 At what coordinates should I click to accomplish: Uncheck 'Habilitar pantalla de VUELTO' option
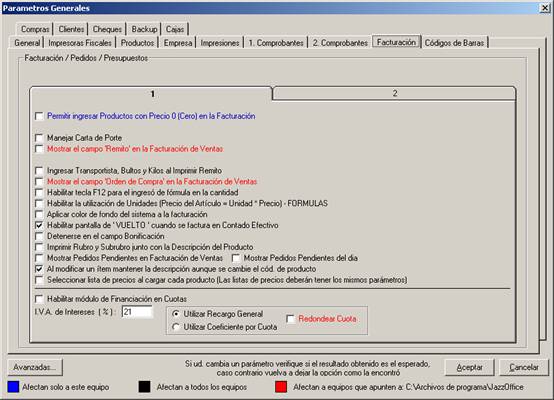(x=39, y=225)
